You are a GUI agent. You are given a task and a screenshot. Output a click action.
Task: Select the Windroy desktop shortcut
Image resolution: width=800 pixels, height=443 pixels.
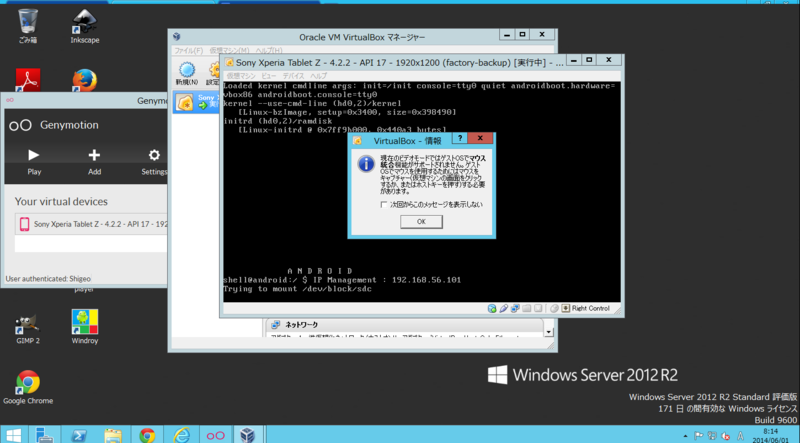pos(85,327)
